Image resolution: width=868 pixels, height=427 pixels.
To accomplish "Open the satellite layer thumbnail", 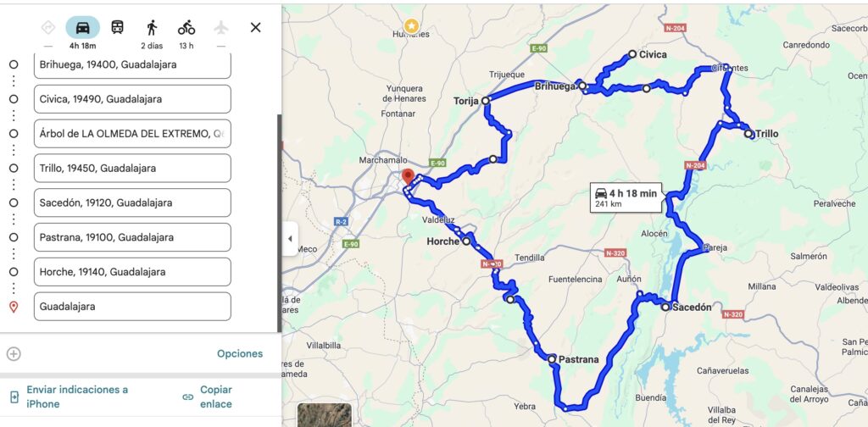I will (325, 415).
